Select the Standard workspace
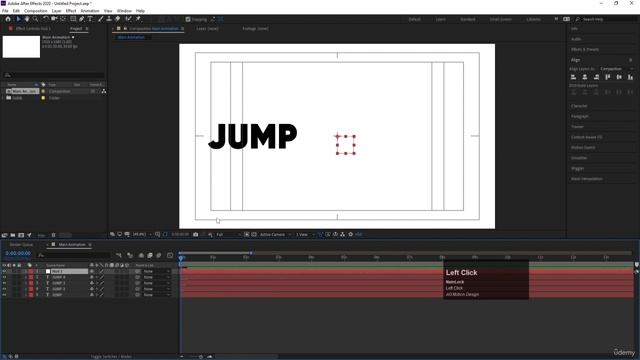Screen dimensions: 640x360 (468, 19)
